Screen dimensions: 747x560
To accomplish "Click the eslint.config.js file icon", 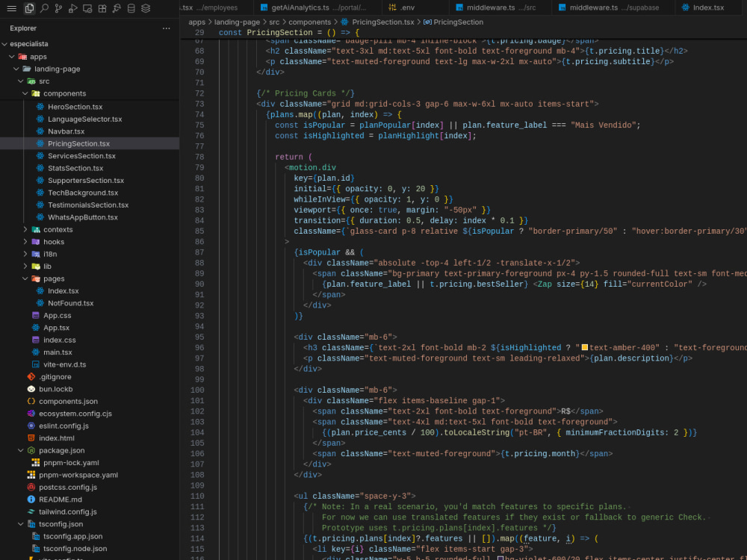I will tap(31, 426).
